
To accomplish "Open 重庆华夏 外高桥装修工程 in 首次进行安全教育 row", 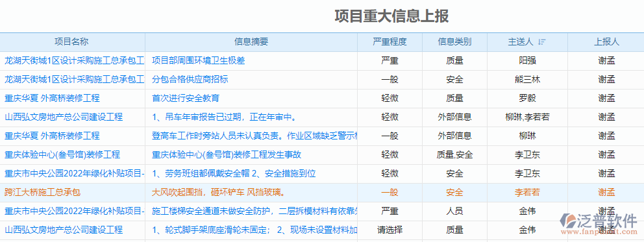I will (x=52, y=99).
